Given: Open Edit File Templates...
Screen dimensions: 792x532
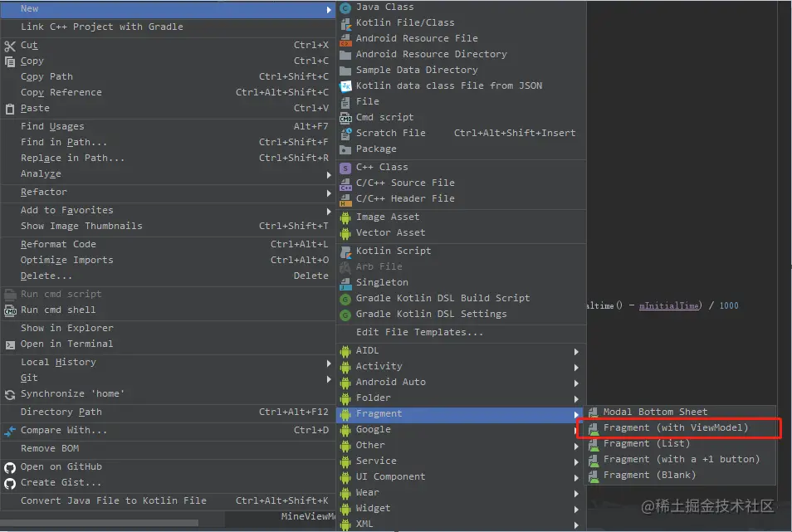Looking at the screenshot, I should coord(460,332).
